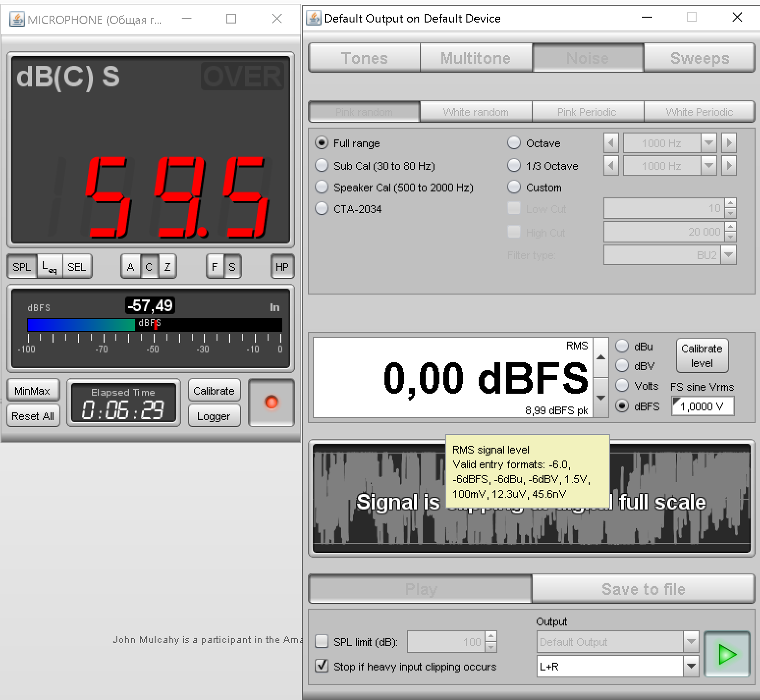Start recording with the red record button
Screen dimensions: 760x700
point(271,403)
